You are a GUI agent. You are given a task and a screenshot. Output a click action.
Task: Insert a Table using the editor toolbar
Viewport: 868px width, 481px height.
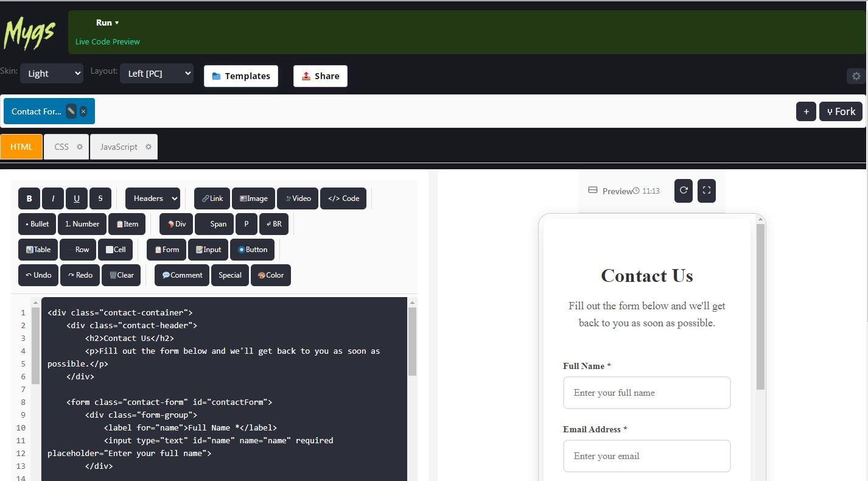pyautogui.click(x=38, y=249)
